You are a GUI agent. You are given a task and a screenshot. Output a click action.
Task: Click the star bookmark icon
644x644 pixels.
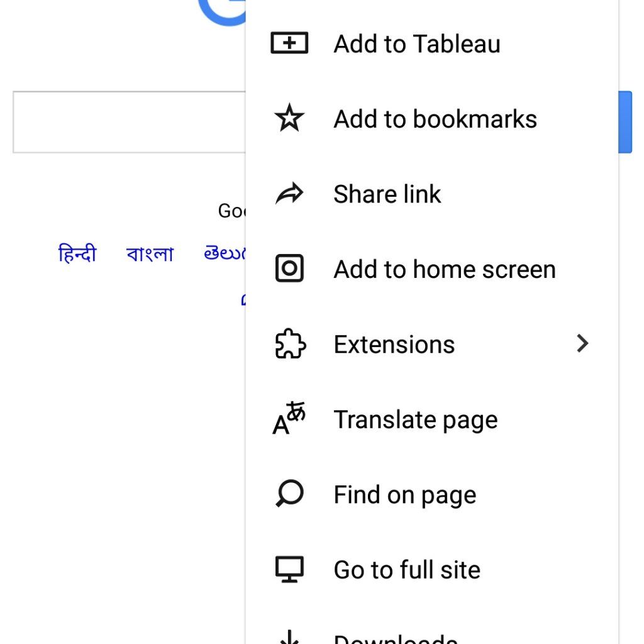click(289, 118)
